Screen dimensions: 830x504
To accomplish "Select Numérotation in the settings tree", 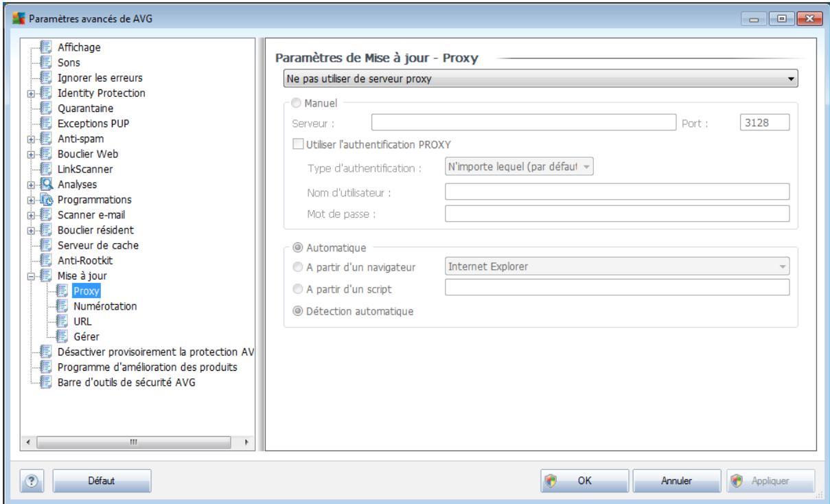I will pos(105,306).
